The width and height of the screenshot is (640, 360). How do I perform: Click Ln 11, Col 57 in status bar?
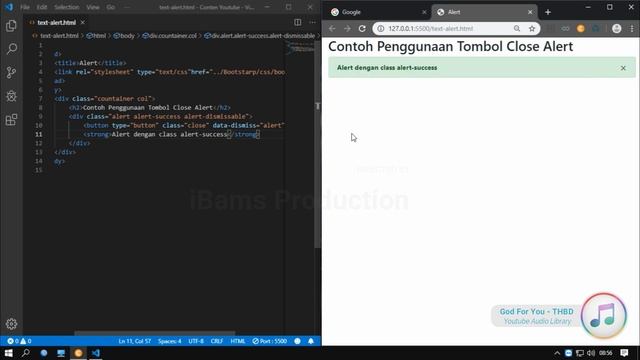pos(135,341)
